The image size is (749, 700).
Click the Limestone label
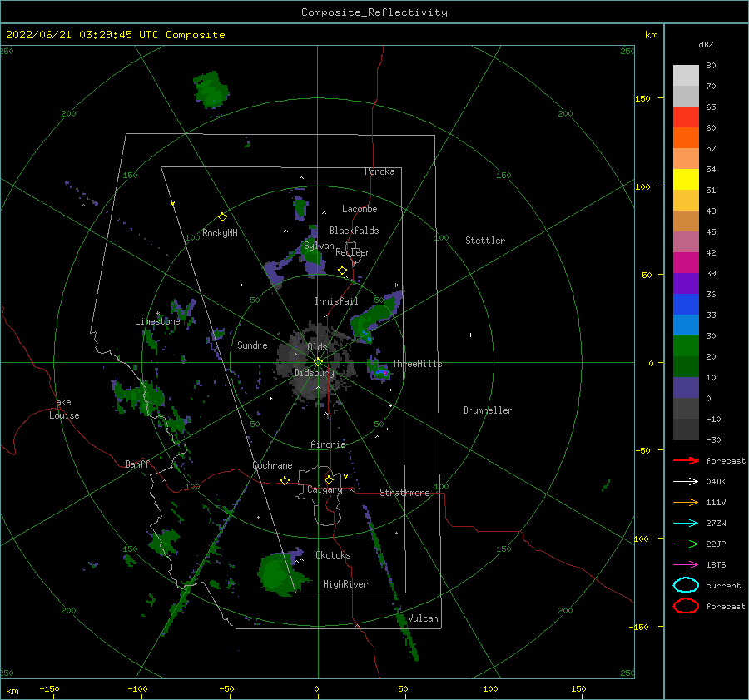157,321
